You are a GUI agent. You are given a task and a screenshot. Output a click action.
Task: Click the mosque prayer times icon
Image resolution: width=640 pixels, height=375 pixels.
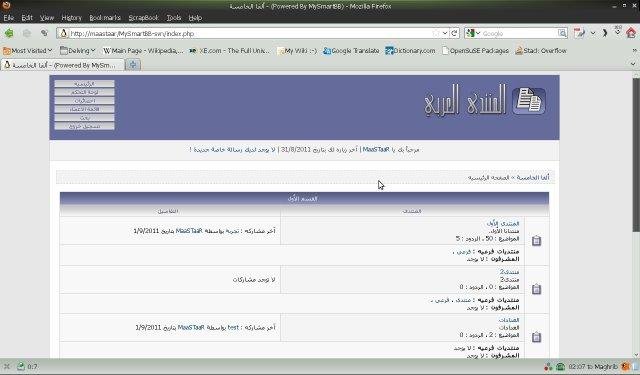tap(561, 367)
